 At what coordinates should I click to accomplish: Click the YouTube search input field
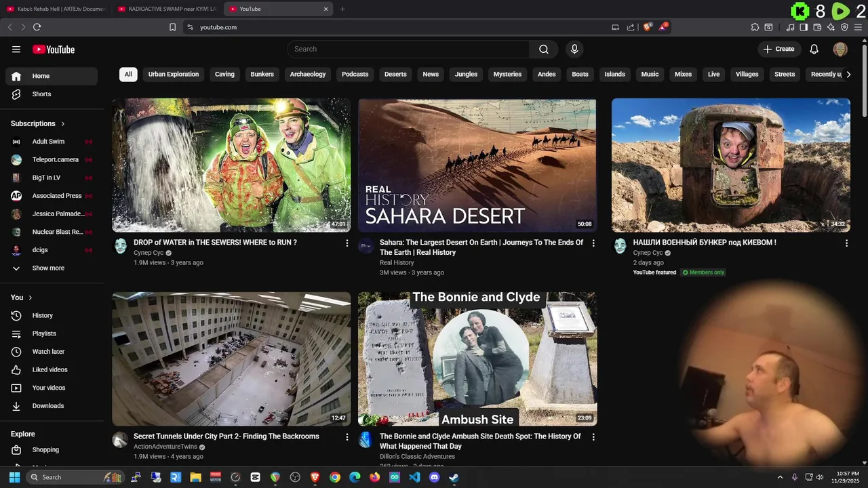(408, 49)
